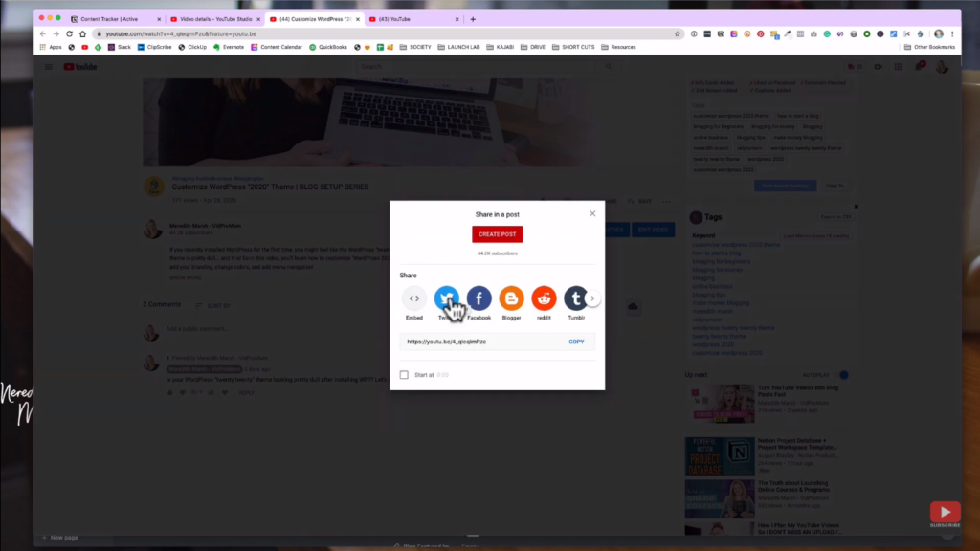The image size is (980, 551).
Task: Expand the Other Bookmarks folder
Action: [x=929, y=47]
